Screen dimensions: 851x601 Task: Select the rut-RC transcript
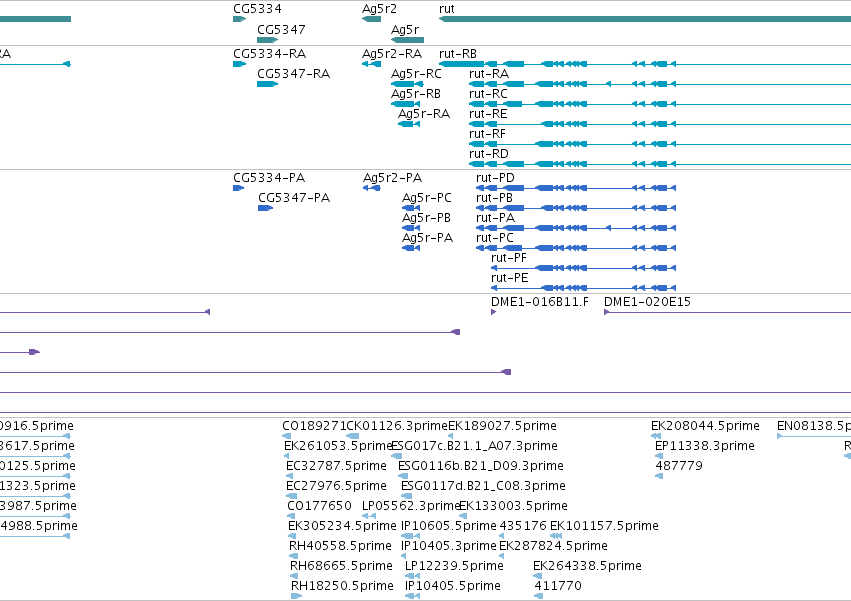[660, 104]
